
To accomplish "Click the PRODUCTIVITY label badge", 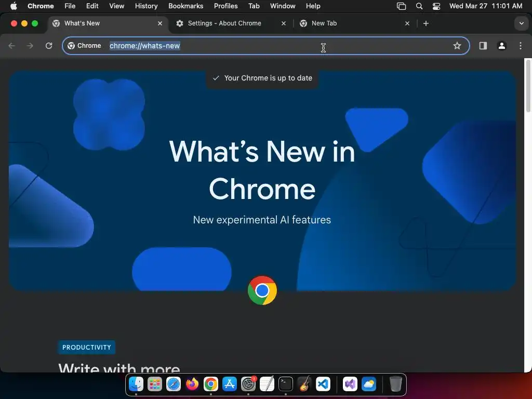I will point(87,348).
